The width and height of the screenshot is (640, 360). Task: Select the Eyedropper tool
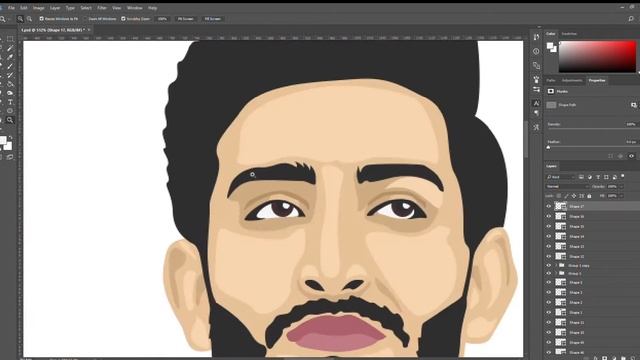click(x=10, y=57)
